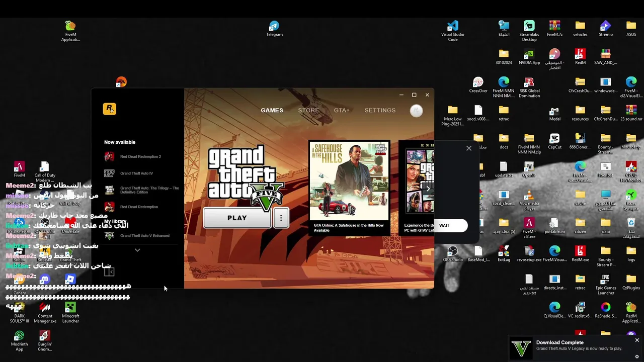Open the data folder
Image resolution: width=644 pixels, height=362 pixels.
pos(606,226)
